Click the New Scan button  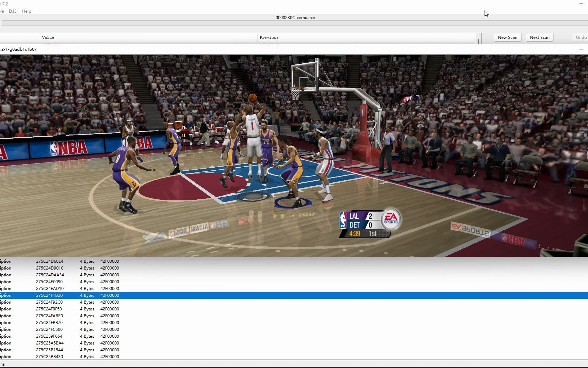coord(507,37)
